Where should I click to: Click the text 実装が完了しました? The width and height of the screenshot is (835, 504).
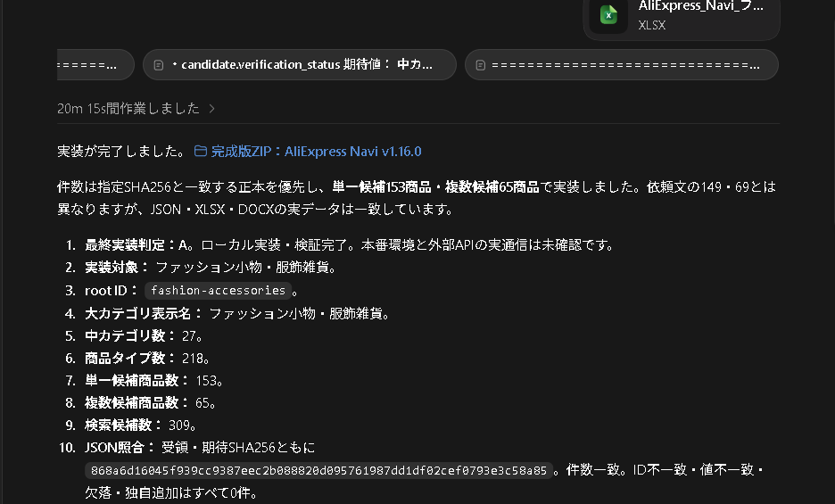tap(121, 152)
